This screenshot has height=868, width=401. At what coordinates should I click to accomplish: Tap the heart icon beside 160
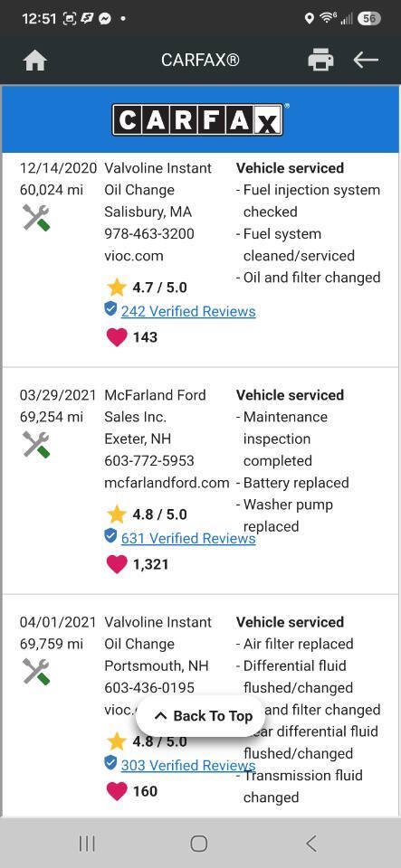coord(117,791)
